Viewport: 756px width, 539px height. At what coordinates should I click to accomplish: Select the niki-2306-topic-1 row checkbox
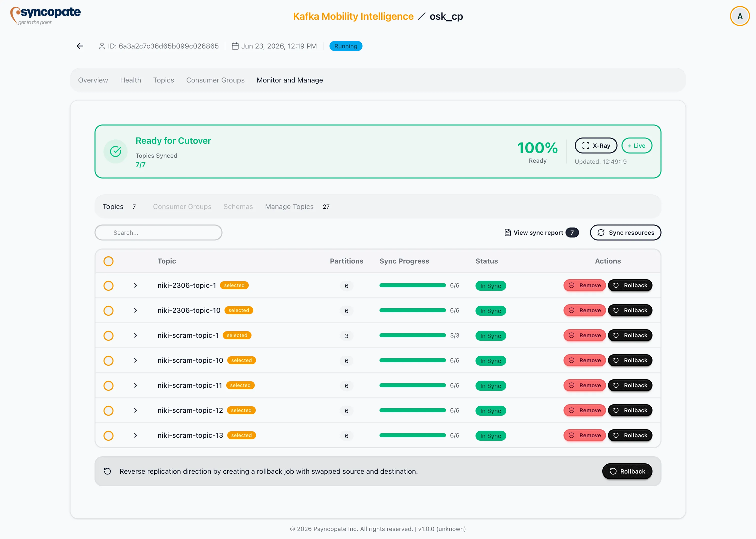coord(108,286)
